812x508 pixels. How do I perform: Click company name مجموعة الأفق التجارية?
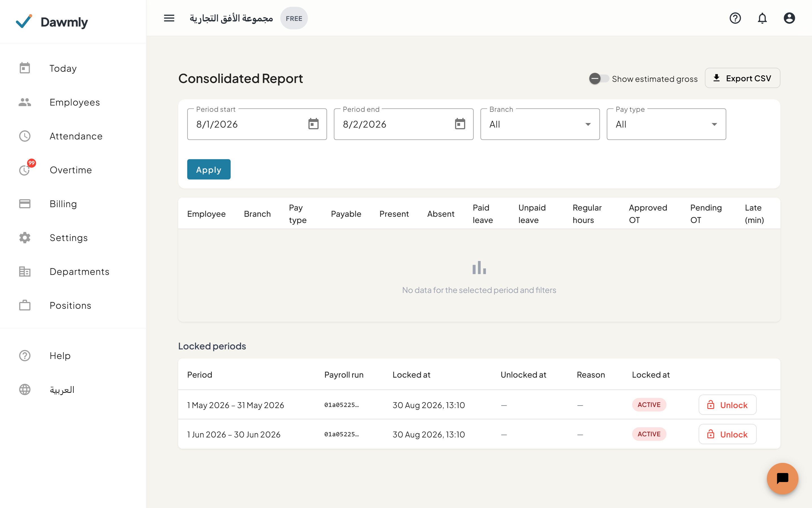[231, 18]
